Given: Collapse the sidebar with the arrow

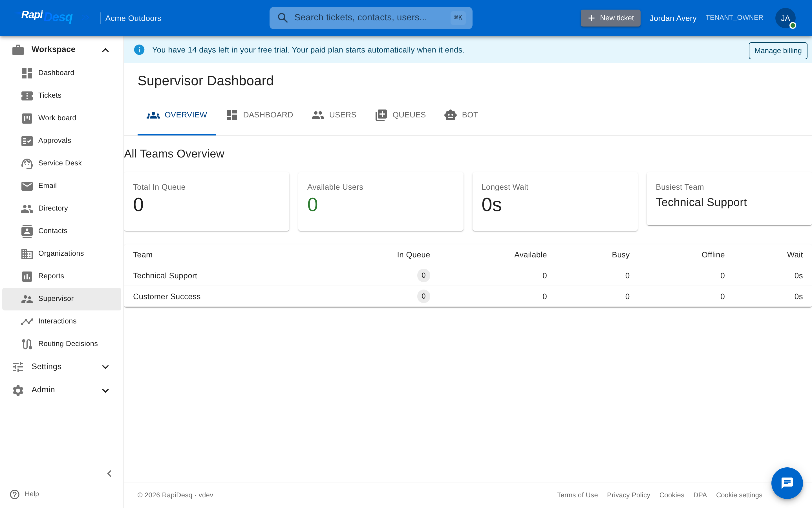Looking at the screenshot, I should pos(109,473).
